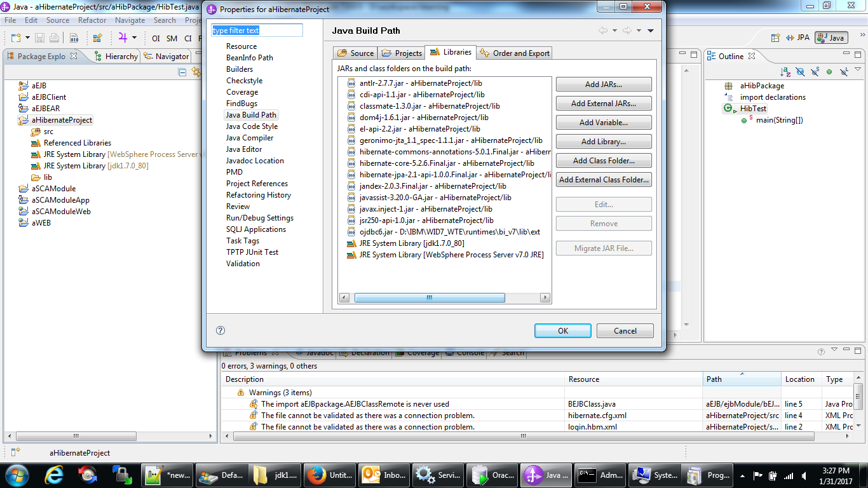
Task: Click the type filter text field
Action: tap(257, 30)
